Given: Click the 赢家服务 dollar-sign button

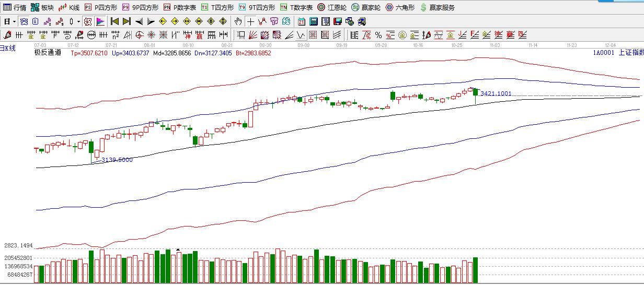Looking at the screenshot, I should click(437, 7).
